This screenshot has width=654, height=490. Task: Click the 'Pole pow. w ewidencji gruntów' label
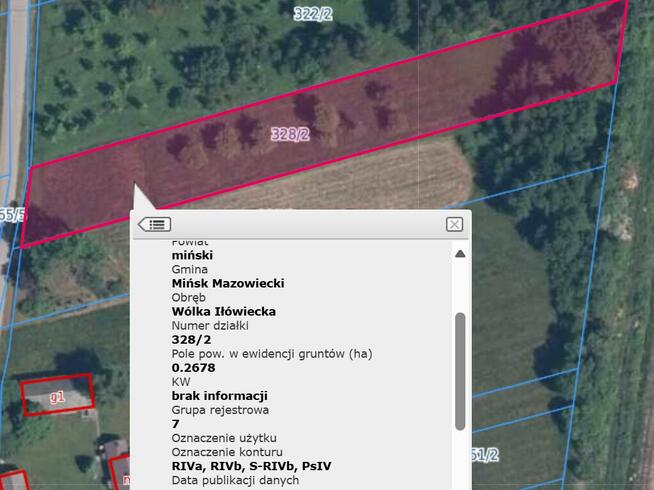click(272, 353)
